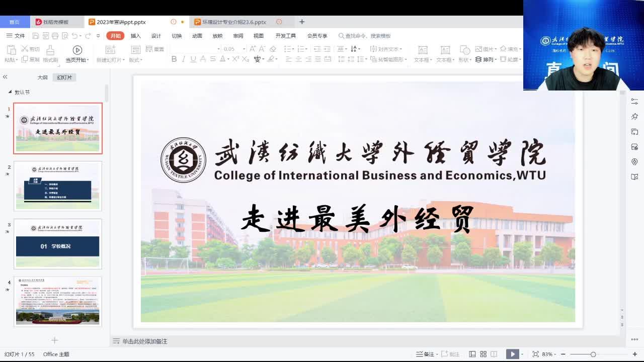This screenshot has width=644, height=362.
Task: Open the Picture (图片) dropdown
Action: coord(486,49)
